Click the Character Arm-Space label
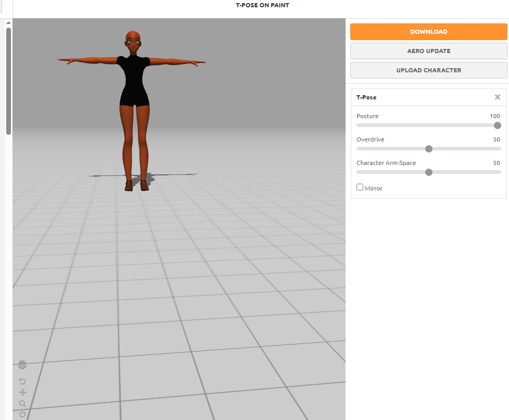509x420 pixels. coord(386,163)
